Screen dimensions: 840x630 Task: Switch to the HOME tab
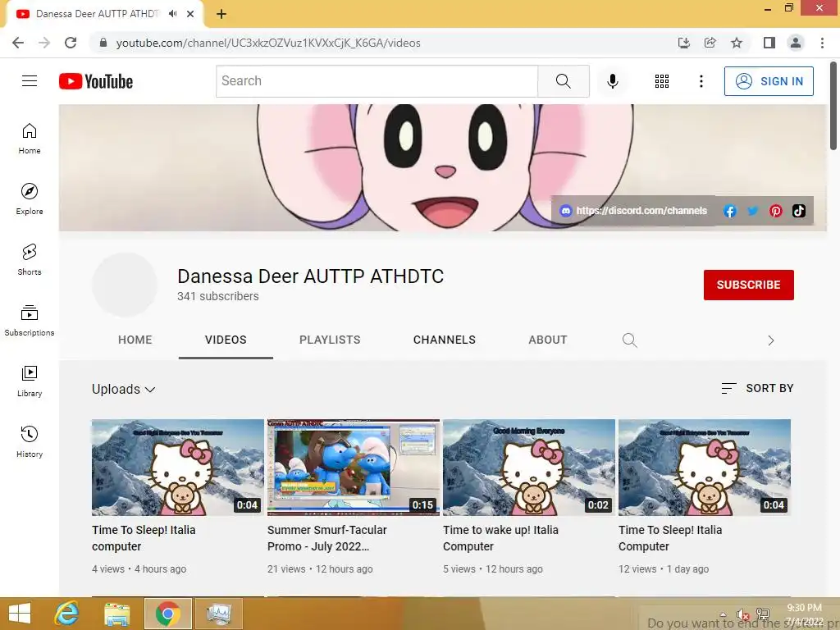coord(135,340)
